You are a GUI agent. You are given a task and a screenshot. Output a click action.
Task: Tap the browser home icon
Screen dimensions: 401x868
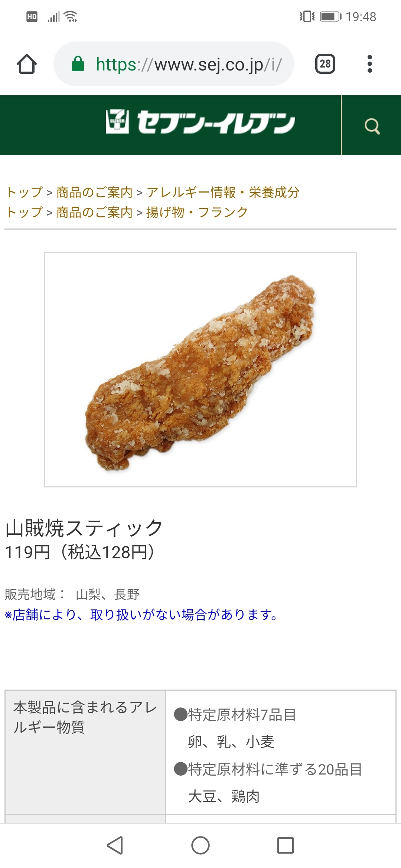pyautogui.click(x=27, y=64)
